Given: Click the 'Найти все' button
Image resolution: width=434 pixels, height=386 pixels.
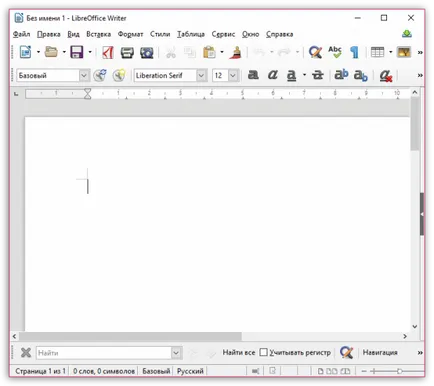Looking at the screenshot, I should [x=239, y=352].
